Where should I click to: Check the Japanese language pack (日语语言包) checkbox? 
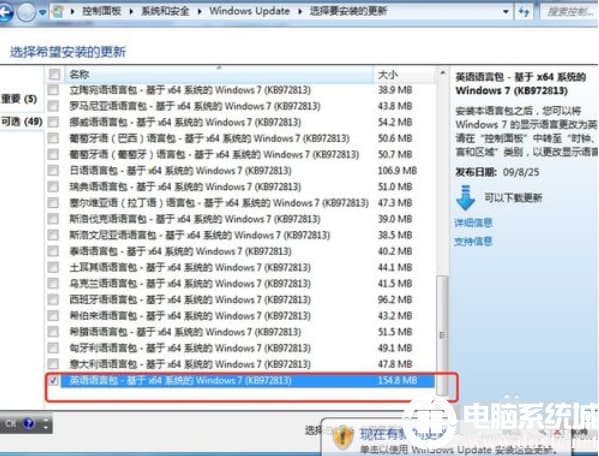click(x=53, y=170)
